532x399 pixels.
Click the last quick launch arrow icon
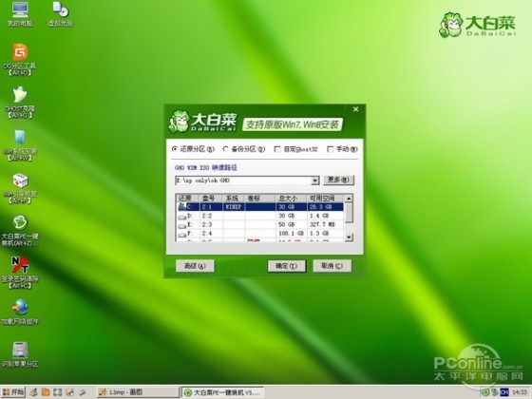tap(82, 392)
